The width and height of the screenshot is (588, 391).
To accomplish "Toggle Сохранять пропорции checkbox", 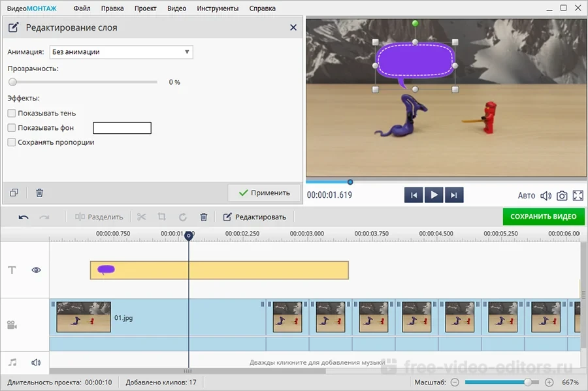I will tap(12, 142).
